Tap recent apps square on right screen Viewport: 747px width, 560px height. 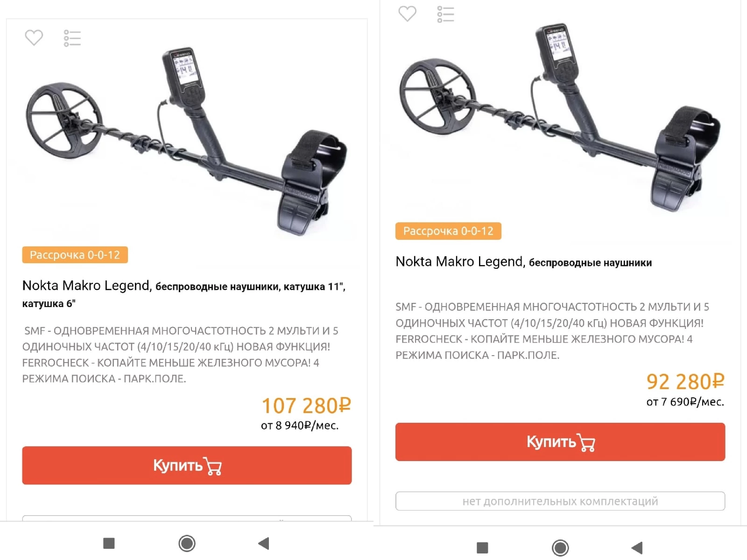pyautogui.click(x=482, y=548)
